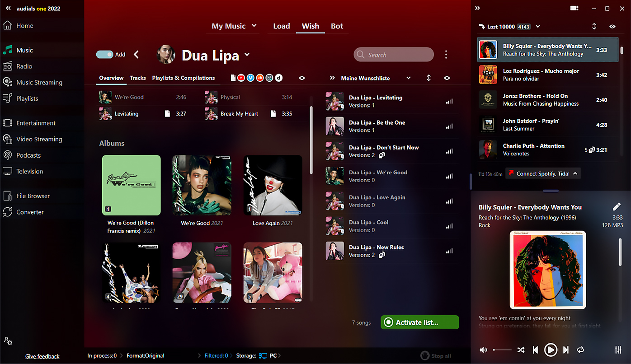Click the YouTube source icon under Dua Lipa

coord(240,77)
